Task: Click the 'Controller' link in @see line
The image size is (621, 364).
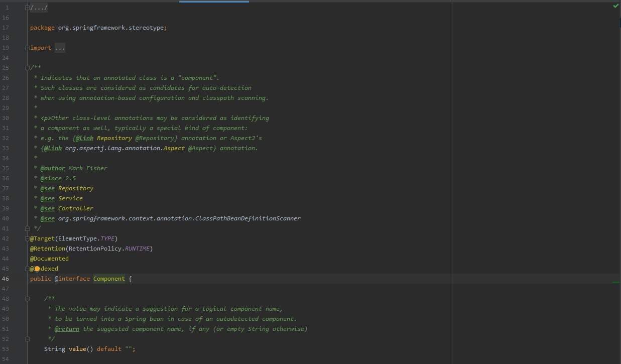Action: click(76, 208)
